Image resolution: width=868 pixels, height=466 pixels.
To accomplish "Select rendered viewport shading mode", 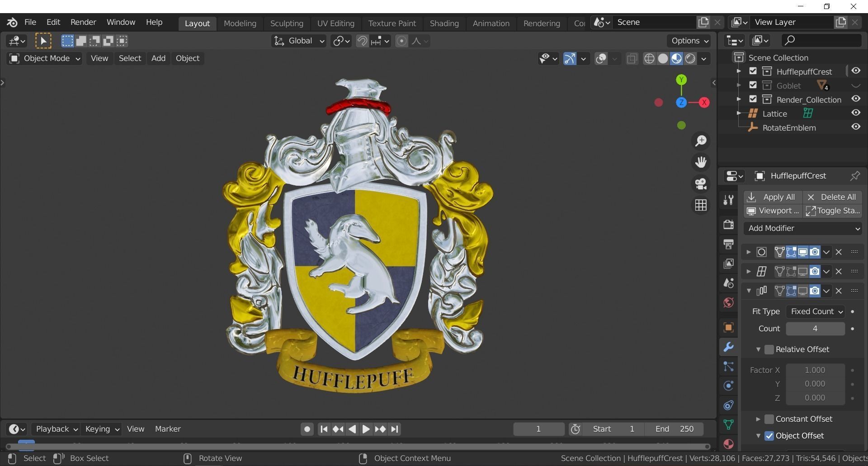I will (690, 59).
